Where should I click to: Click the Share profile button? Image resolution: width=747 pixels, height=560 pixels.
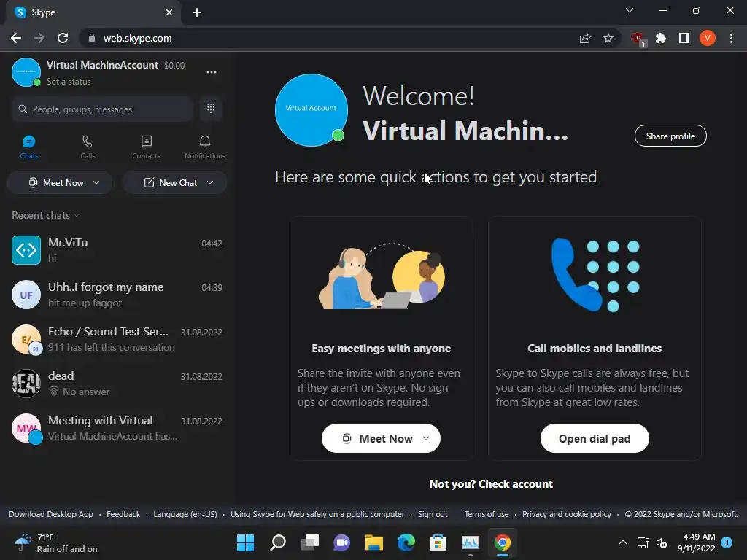[670, 136]
